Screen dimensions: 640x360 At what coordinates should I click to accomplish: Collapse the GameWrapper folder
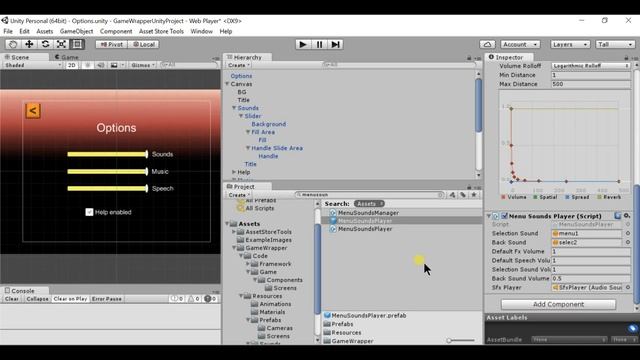(x=234, y=248)
